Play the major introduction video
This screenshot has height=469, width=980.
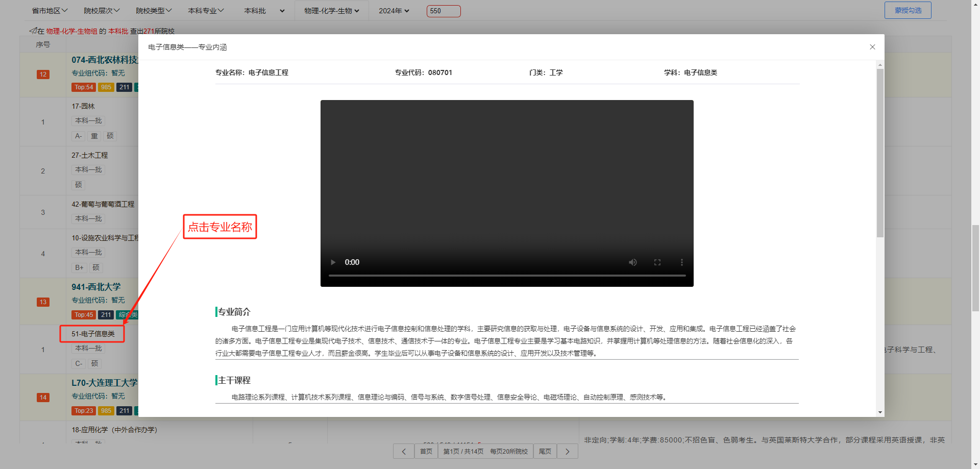[x=333, y=262]
